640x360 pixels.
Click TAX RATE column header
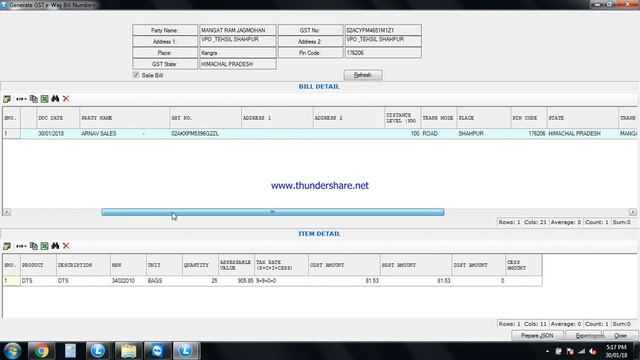tap(281, 265)
